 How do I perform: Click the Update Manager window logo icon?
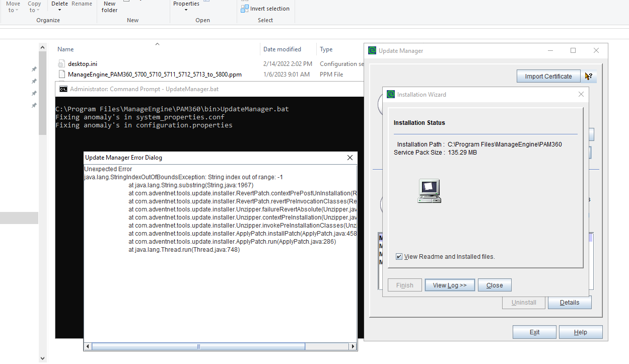coord(372,50)
